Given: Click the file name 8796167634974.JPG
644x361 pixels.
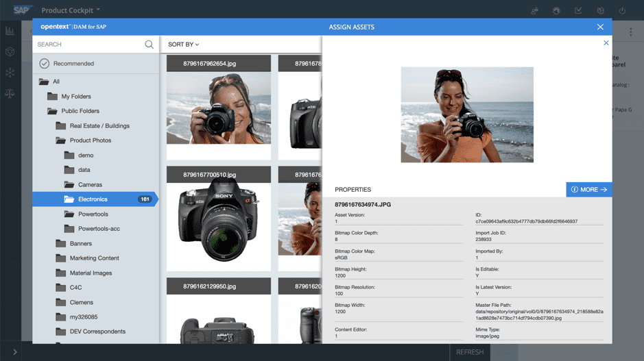Looking at the screenshot, I should [x=363, y=205].
